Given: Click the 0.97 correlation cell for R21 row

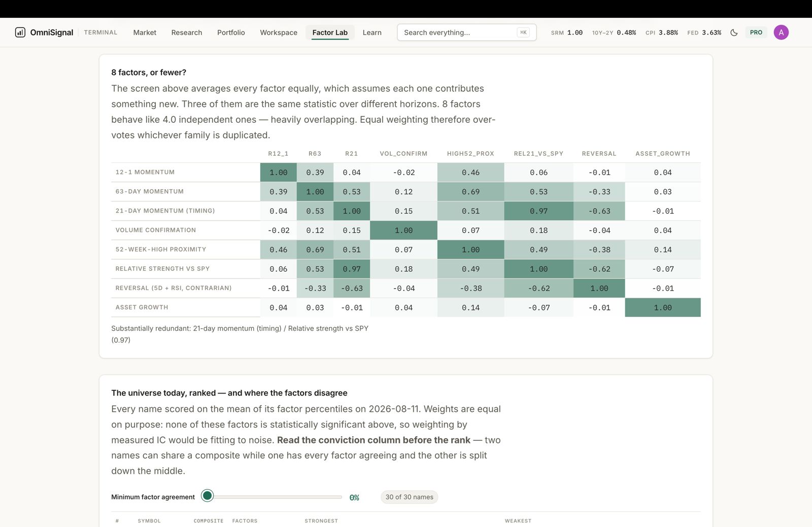Looking at the screenshot, I should (x=538, y=211).
